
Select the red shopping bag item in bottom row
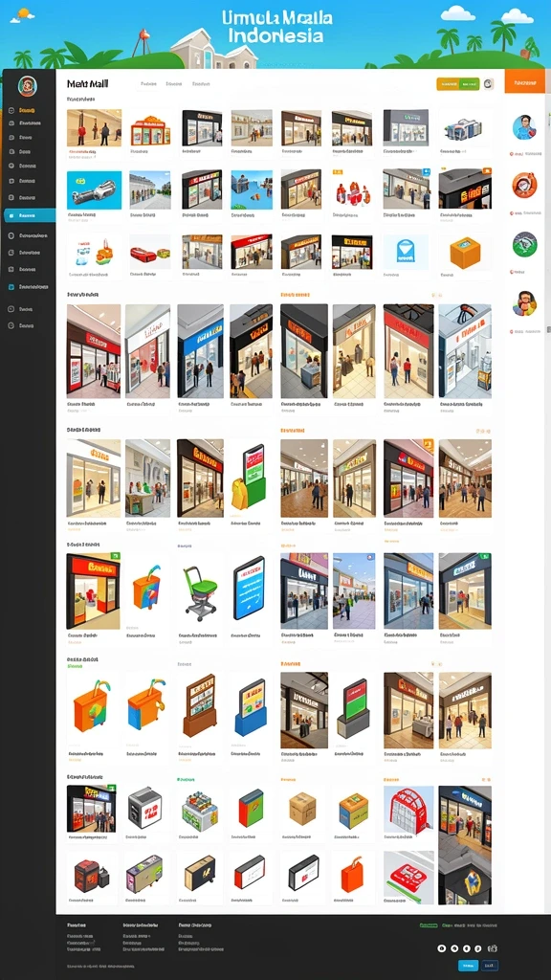pyautogui.click(x=353, y=873)
